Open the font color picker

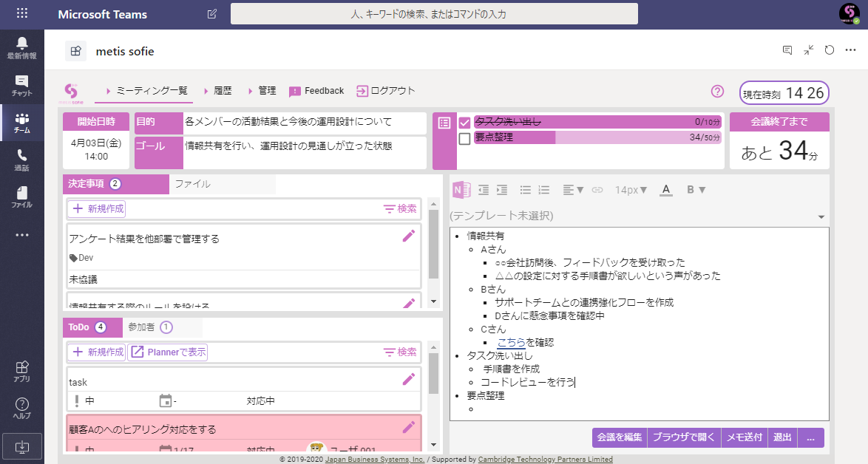tap(666, 190)
